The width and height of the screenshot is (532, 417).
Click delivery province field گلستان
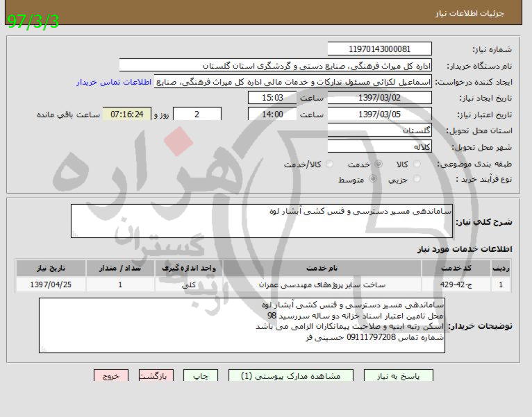click(x=380, y=130)
